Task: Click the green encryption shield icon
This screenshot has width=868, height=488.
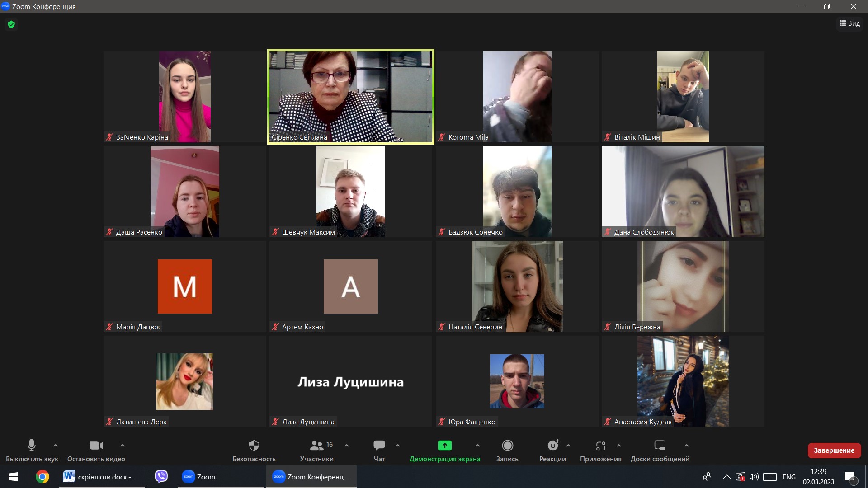Action: [x=11, y=24]
